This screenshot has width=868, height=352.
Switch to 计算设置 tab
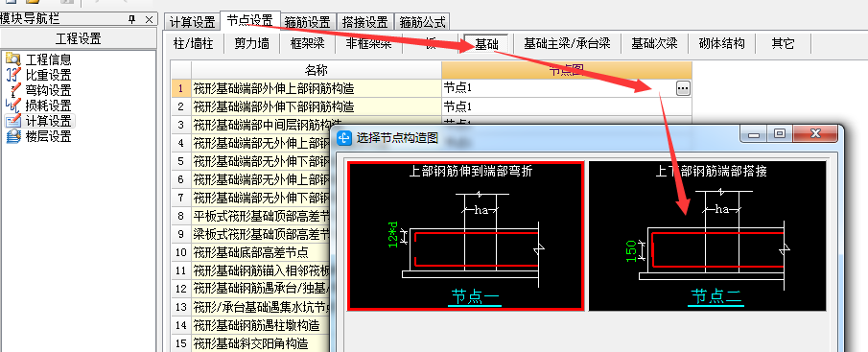click(192, 22)
